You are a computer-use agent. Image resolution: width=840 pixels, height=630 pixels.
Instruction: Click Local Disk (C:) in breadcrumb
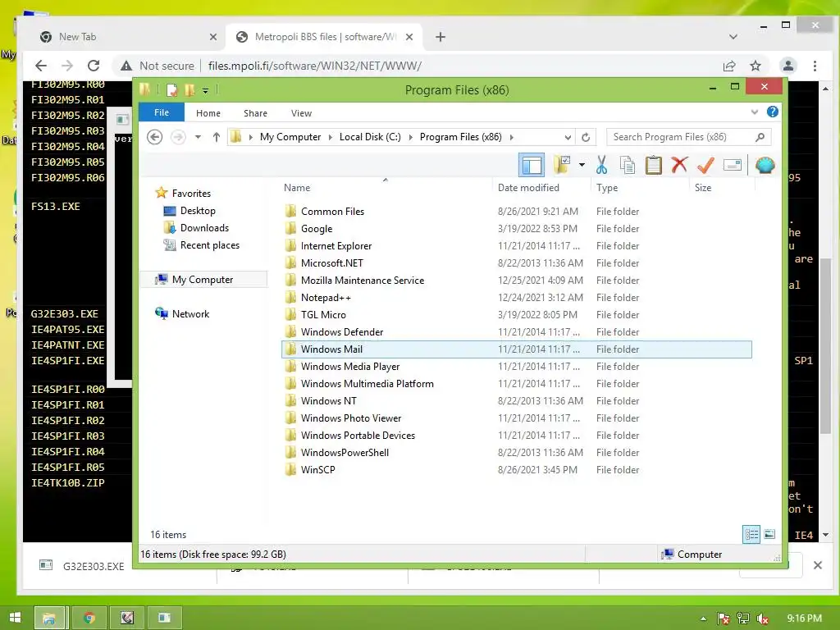coord(370,137)
